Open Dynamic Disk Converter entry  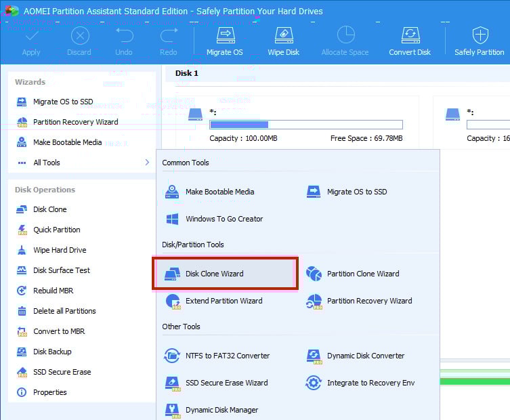(x=366, y=356)
